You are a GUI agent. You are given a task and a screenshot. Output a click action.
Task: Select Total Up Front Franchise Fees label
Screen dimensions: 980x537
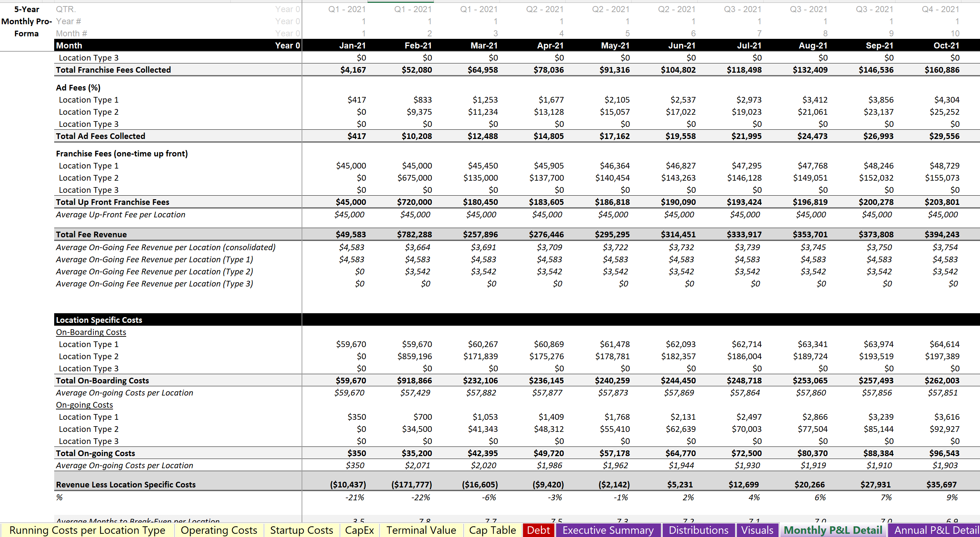pyautogui.click(x=113, y=202)
